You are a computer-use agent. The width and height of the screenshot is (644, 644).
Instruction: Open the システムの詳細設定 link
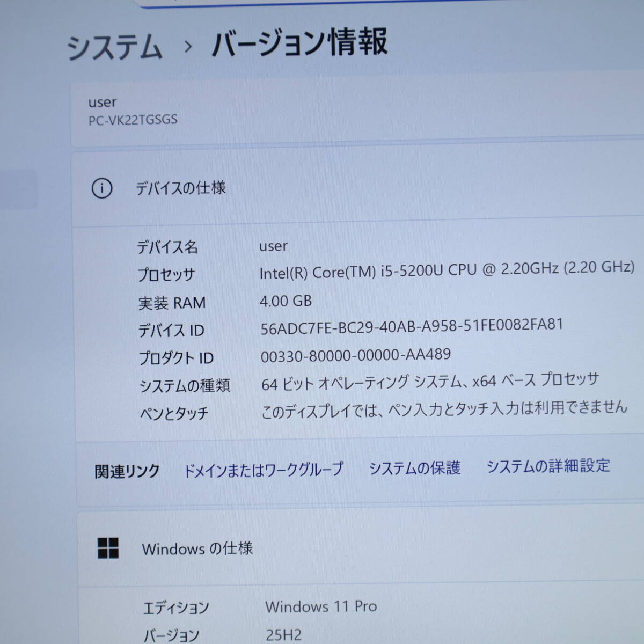548,465
